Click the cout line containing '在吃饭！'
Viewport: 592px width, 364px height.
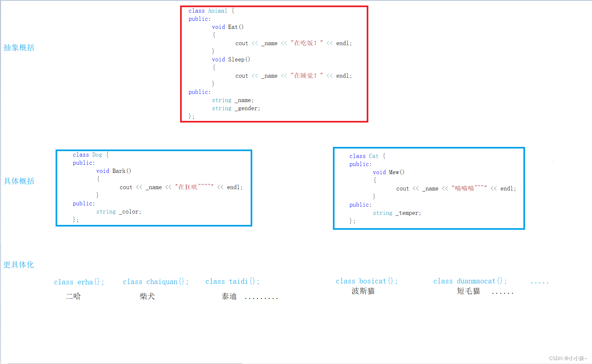(x=294, y=43)
